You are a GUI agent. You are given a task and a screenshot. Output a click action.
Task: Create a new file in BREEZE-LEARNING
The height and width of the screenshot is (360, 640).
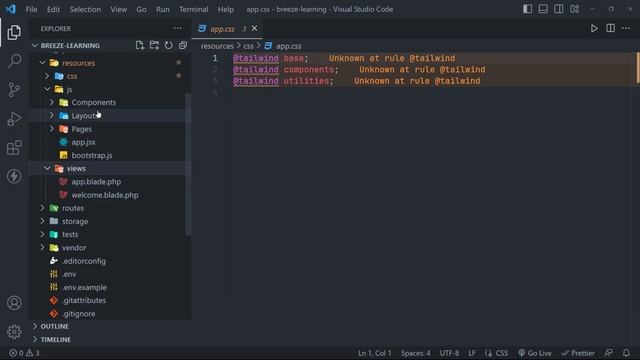[x=140, y=45]
